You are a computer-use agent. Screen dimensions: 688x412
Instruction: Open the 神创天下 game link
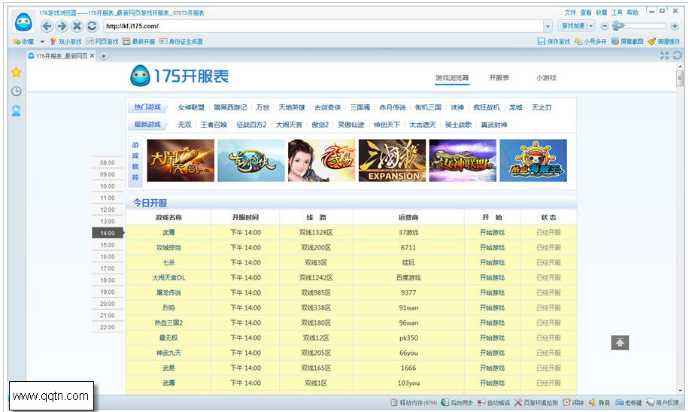[x=387, y=125]
